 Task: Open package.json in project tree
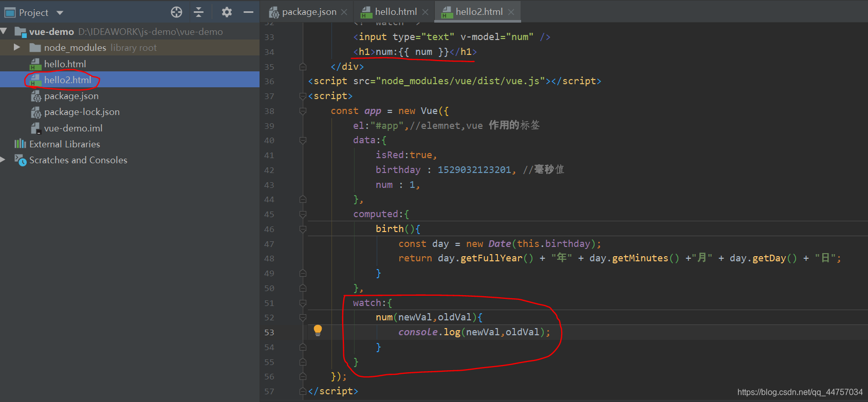[71, 96]
